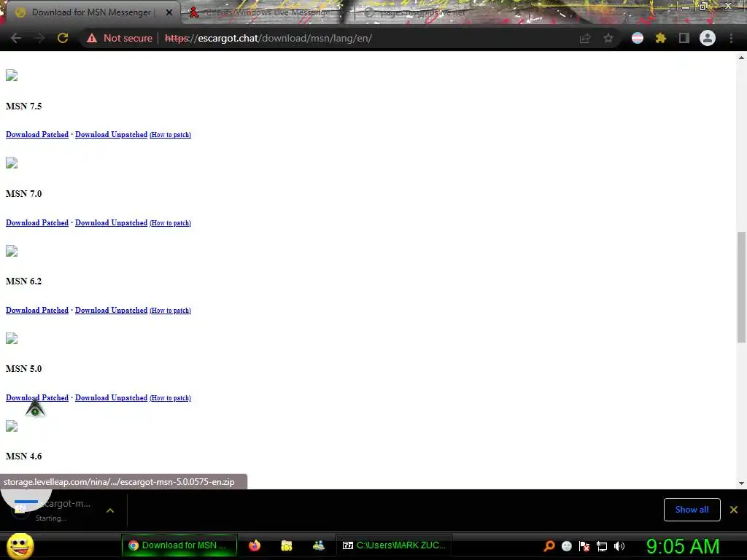Reload the escargot.chat page
Screen dimensions: 747x560
[x=63, y=38]
